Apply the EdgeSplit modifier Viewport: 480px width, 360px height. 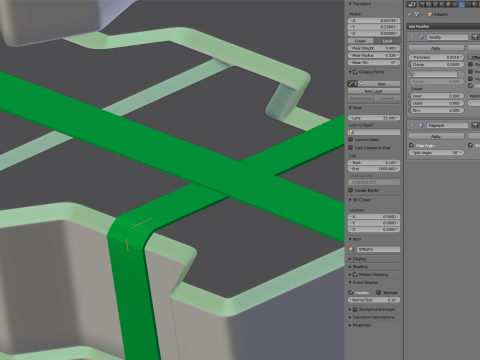coord(436,136)
